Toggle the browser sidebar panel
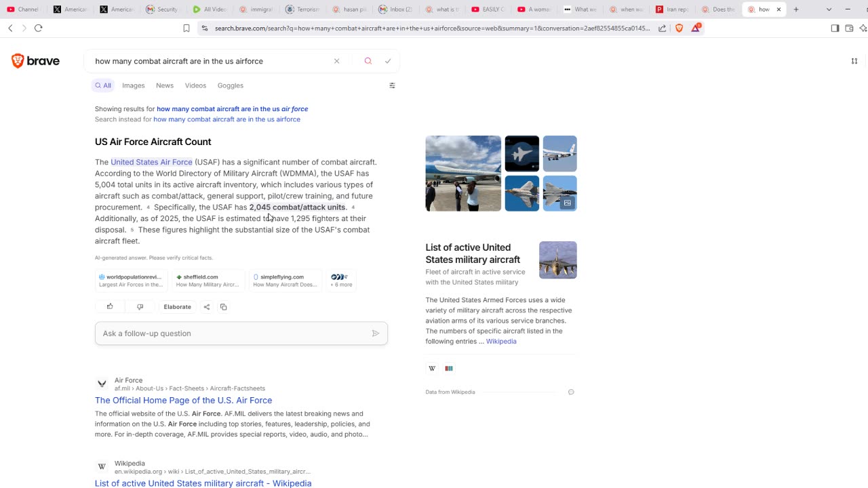 tap(835, 28)
